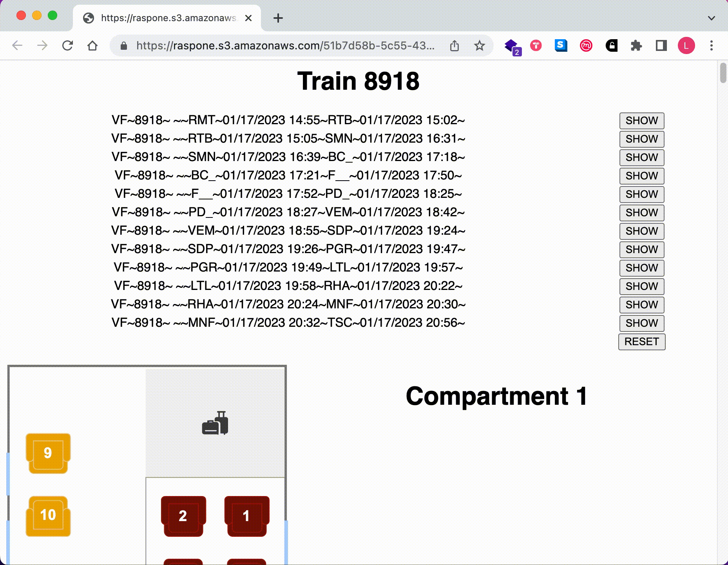
Task: Click the luggage storage icon
Action: 215,423
